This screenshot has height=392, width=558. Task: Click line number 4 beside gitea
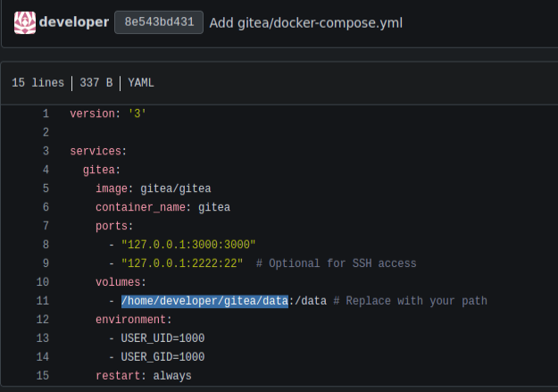(45, 170)
